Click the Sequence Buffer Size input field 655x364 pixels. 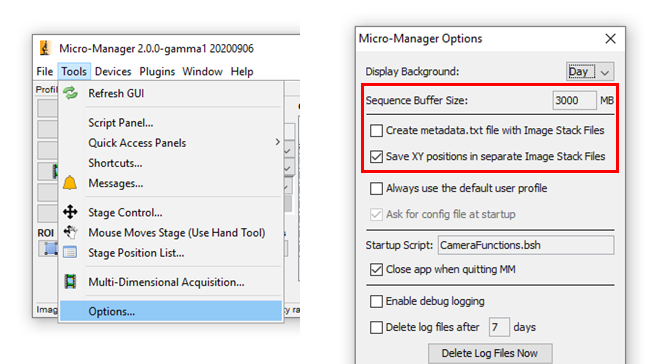click(574, 101)
